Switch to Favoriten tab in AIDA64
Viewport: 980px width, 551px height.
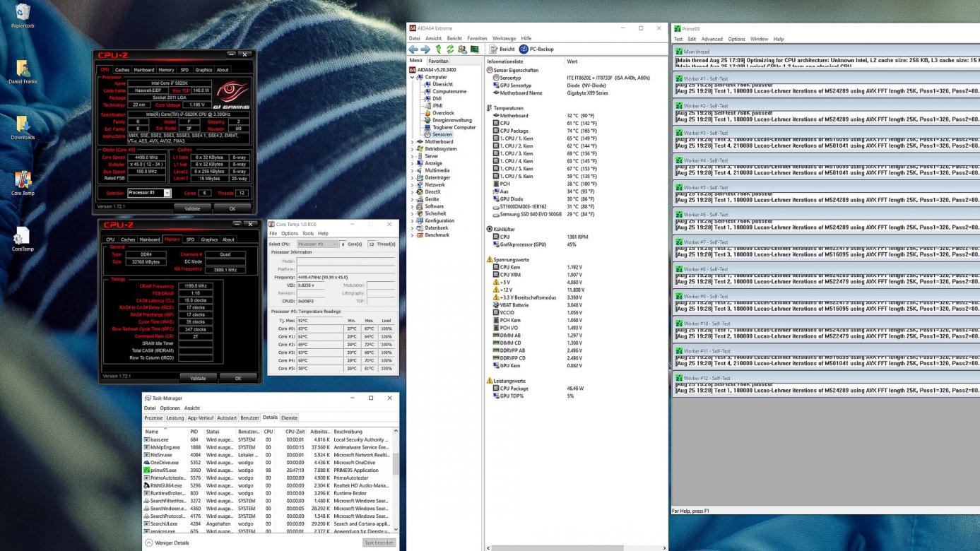pyautogui.click(x=438, y=61)
